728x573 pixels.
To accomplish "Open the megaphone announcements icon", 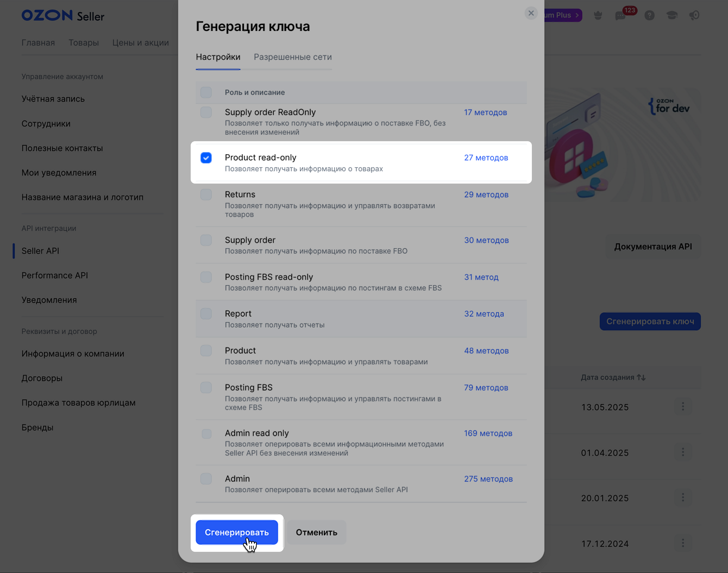I will pos(694,15).
